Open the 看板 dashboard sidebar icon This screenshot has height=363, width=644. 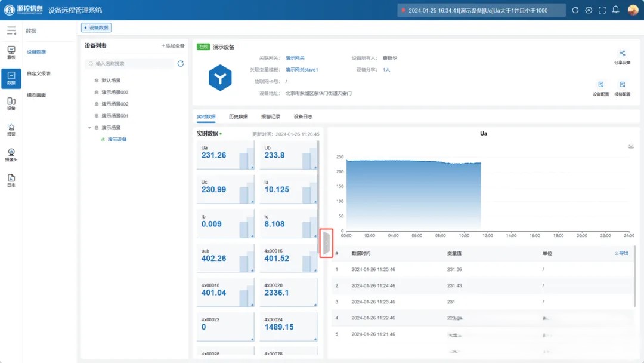pyautogui.click(x=11, y=53)
